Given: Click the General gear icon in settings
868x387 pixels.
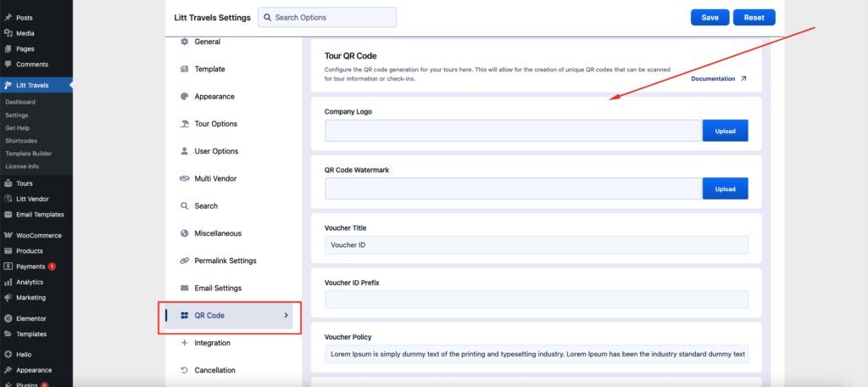Looking at the screenshot, I should [185, 42].
